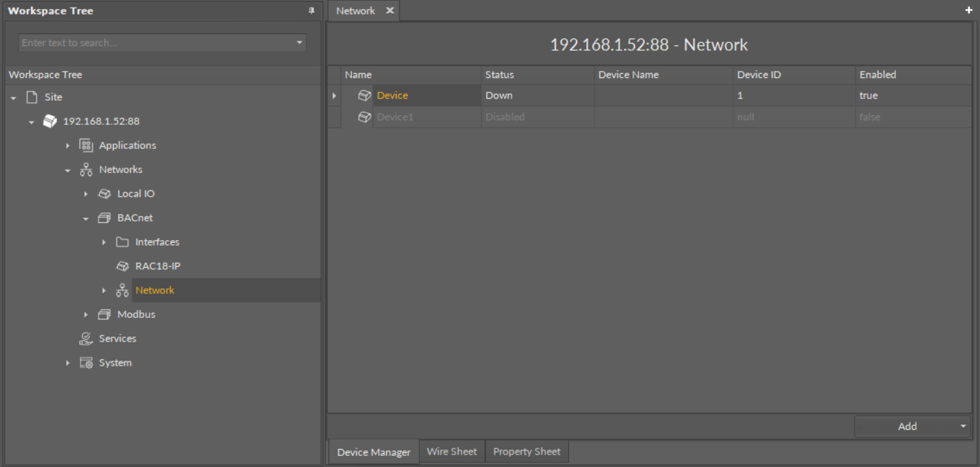The width and height of the screenshot is (980, 467).
Task: Click the Enabled value of Device1 showing false
Action: pos(870,117)
